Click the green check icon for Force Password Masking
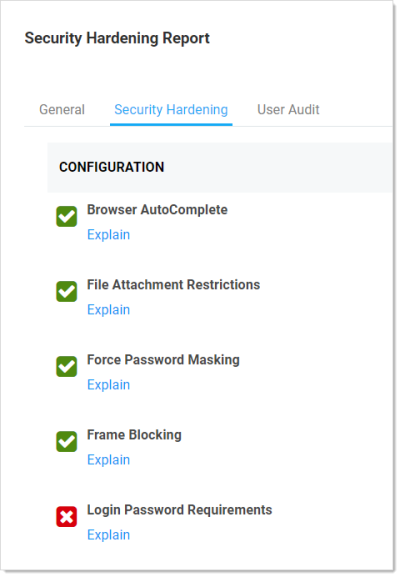This screenshot has width=400, height=577. (x=67, y=367)
